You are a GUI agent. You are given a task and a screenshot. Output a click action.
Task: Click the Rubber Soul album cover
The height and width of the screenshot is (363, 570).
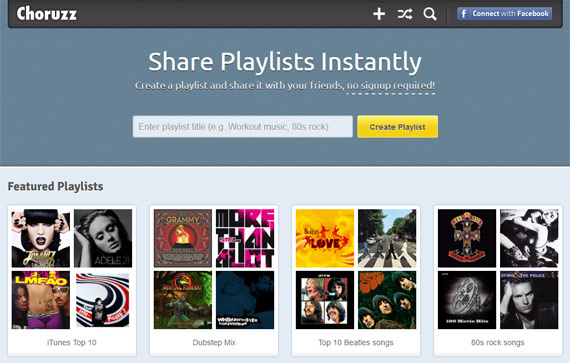point(387,300)
